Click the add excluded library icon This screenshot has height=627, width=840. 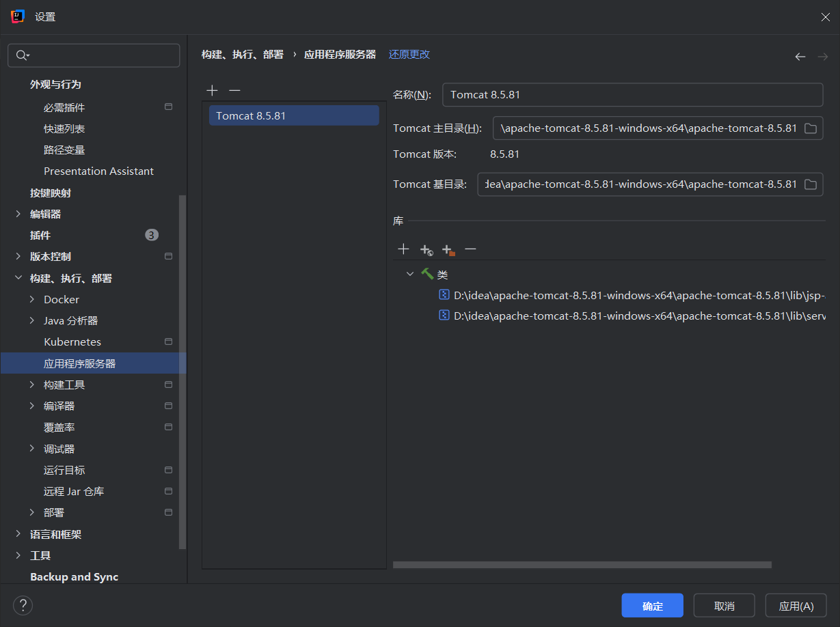coord(448,250)
